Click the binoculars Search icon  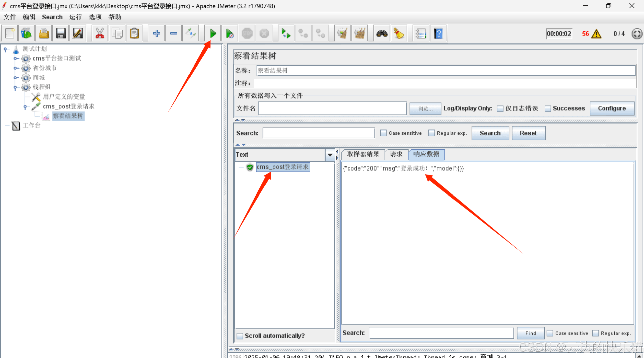point(382,33)
